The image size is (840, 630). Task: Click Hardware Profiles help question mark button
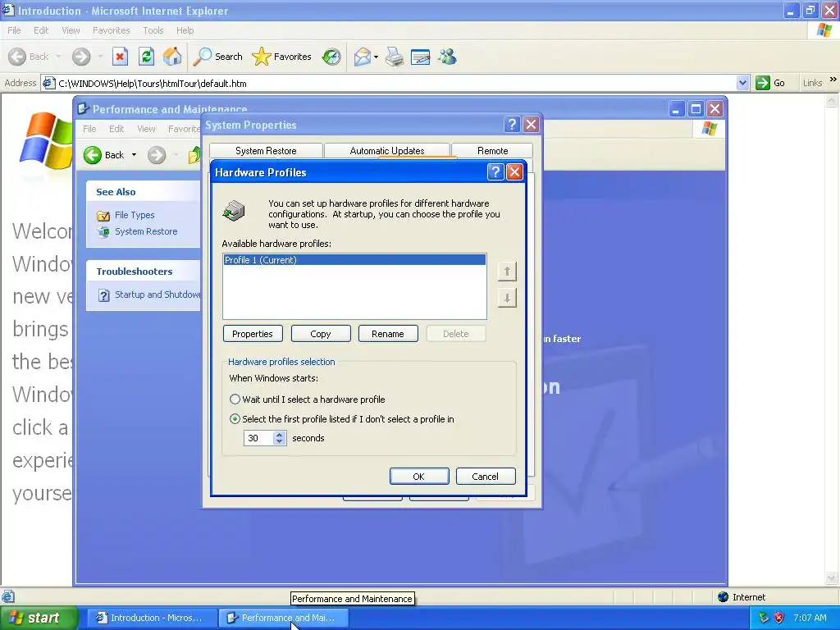[495, 172]
